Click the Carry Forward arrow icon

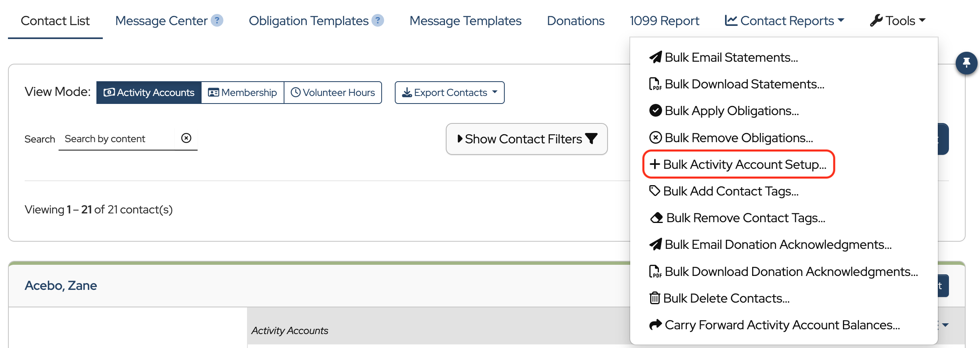click(x=655, y=325)
